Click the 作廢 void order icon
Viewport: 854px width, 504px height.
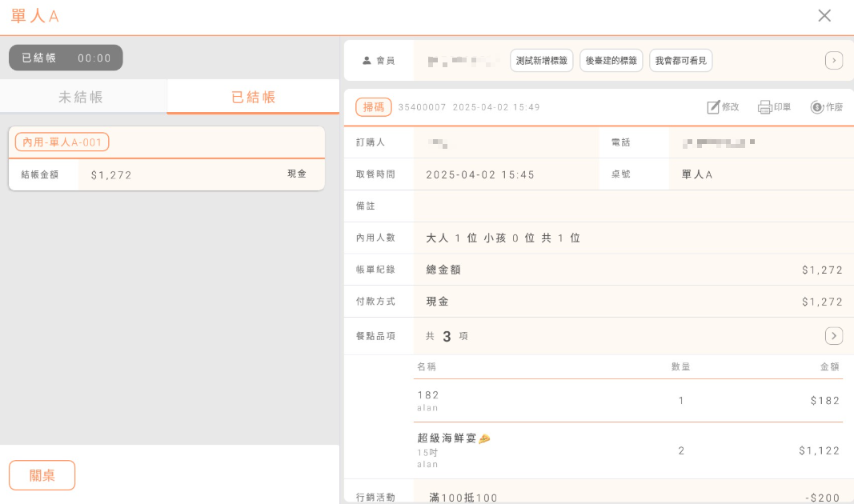click(x=817, y=107)
